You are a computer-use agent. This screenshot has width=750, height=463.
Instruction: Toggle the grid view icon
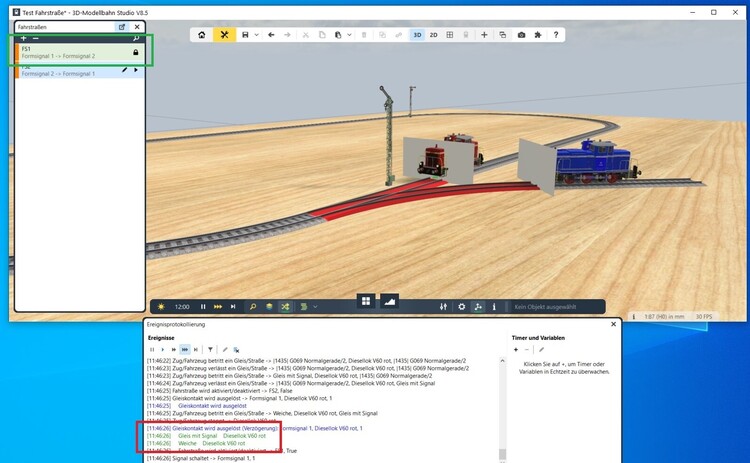click(x=450, y=35)
